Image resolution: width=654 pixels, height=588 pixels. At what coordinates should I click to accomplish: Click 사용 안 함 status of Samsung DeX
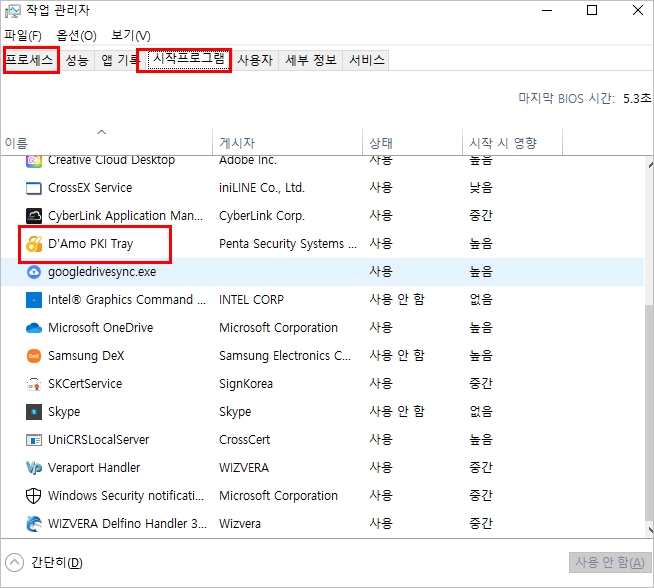pyautogui.click(x=397, y=355)
